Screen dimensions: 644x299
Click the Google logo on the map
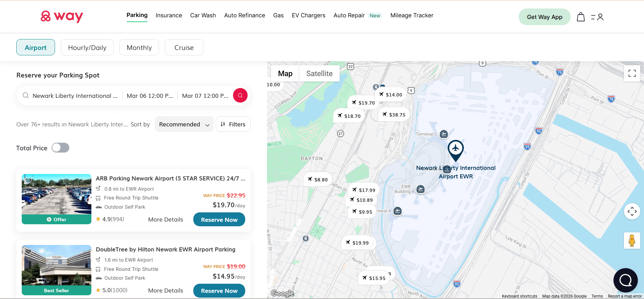282,293
